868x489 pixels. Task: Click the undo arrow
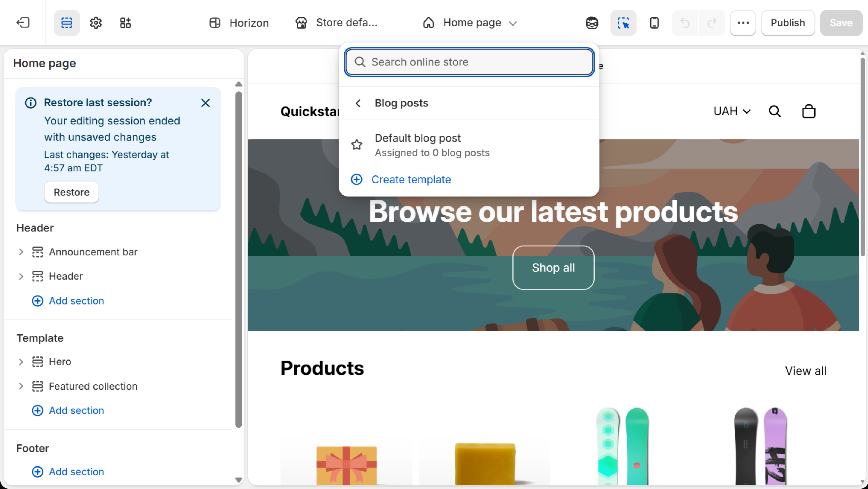point(685,23)
